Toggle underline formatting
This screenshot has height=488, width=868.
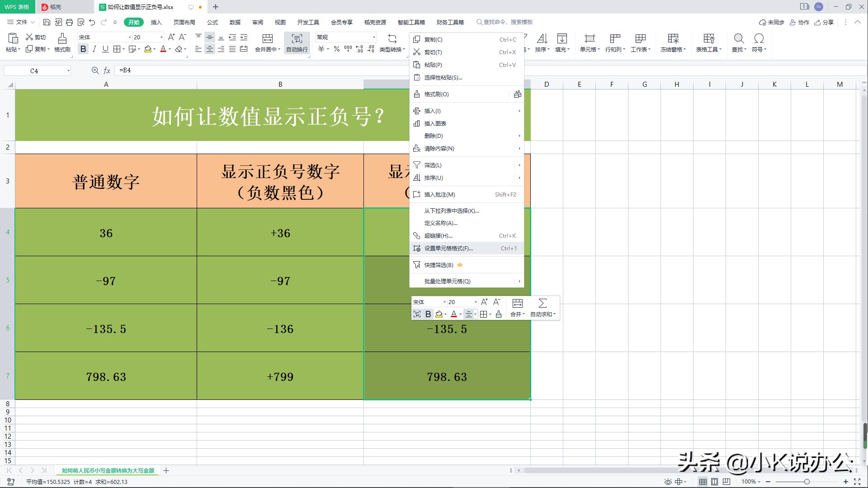(x=105, y=49)
